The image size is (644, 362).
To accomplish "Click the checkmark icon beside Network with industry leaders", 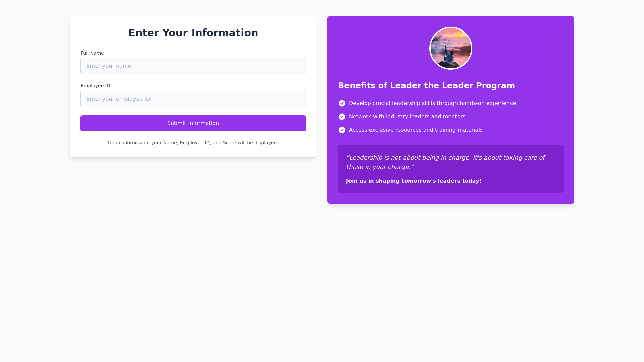I will point(342,117).
